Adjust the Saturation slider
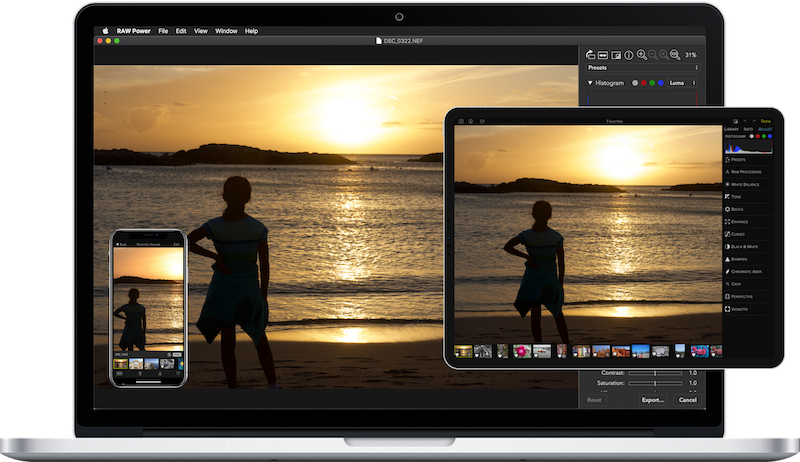The width and height of the screenshot is (800, 462). (655, 383)
